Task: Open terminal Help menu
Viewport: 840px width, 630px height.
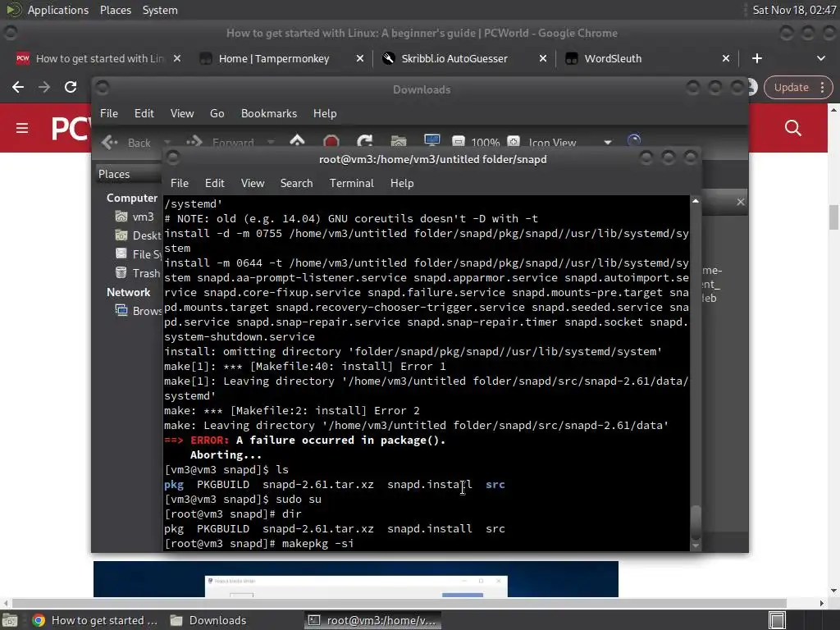Action: coord(402,183)
